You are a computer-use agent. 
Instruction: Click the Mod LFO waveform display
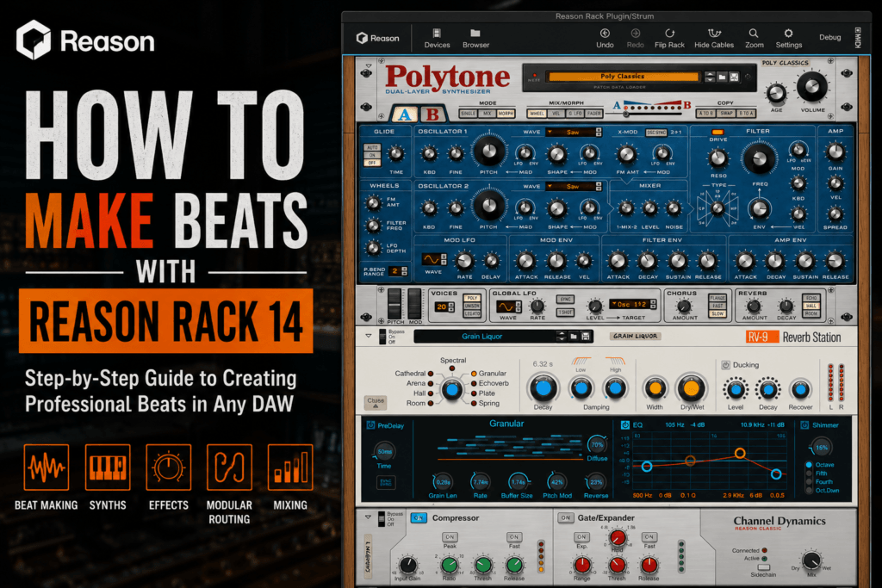pyautogui.click(x=432, y=259)
